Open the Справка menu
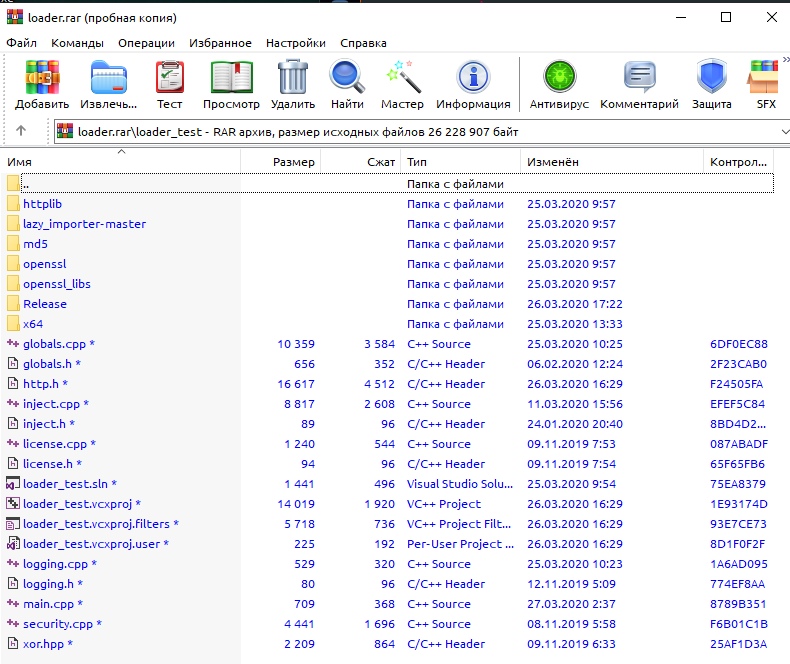The image size is (790, 664). (363, 43)
